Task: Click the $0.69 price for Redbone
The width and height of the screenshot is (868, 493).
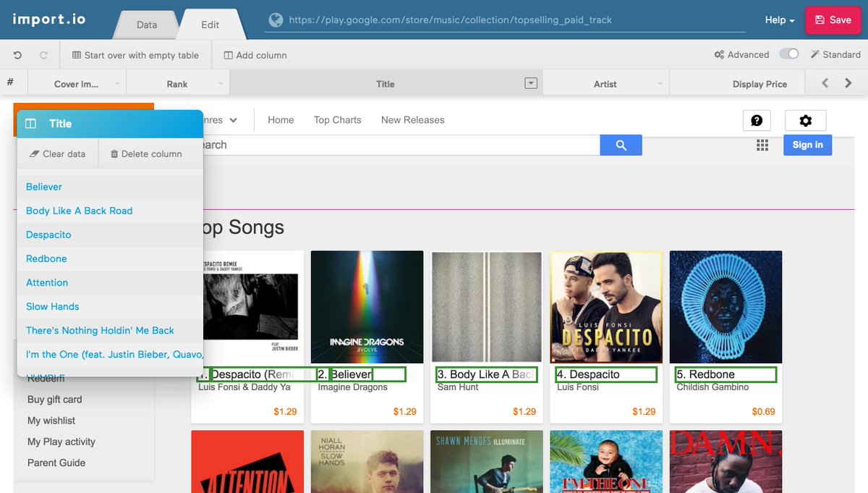Action: [763, 411]
